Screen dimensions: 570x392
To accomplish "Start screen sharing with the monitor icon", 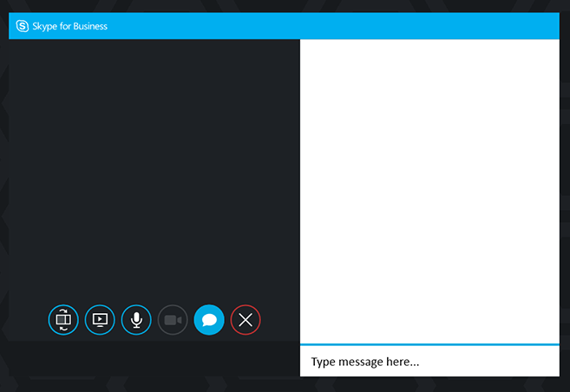I will [100, 320].
